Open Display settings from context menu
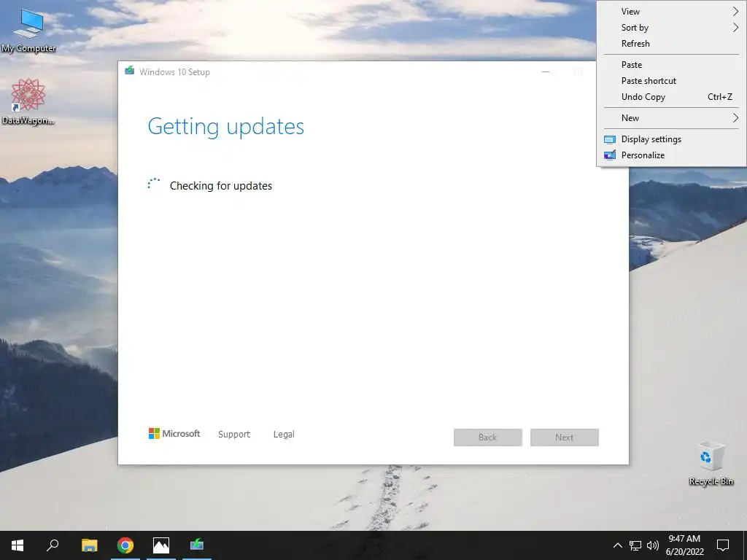This screenshot has width=747, height=560. pos(671,139)
